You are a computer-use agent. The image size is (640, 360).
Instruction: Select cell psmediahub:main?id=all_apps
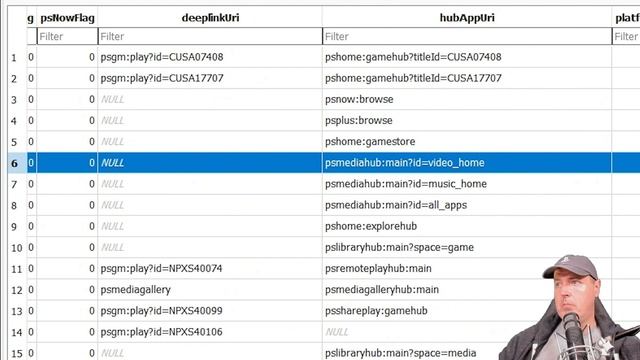coord(467,205)
